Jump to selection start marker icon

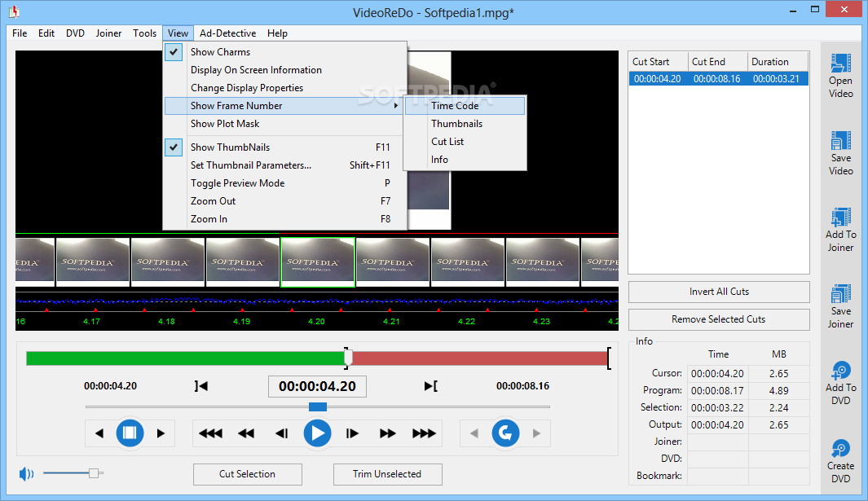[x=201, y=386]
